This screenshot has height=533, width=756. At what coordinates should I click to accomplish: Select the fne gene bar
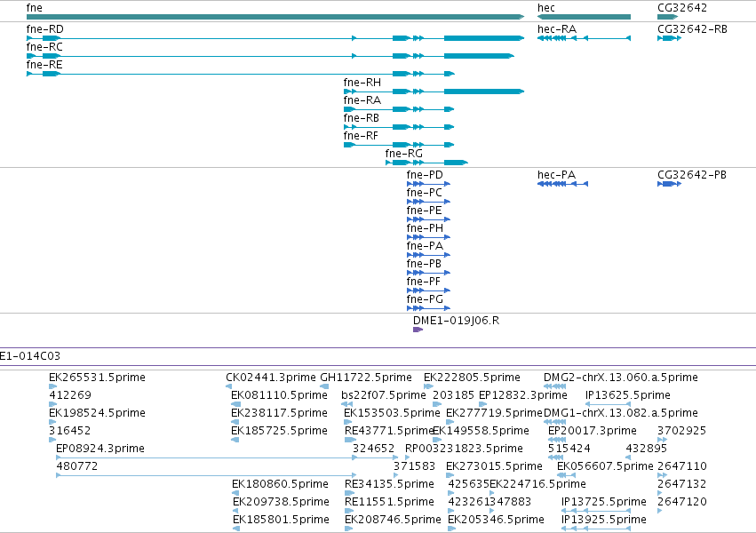(x=275, y=17)
